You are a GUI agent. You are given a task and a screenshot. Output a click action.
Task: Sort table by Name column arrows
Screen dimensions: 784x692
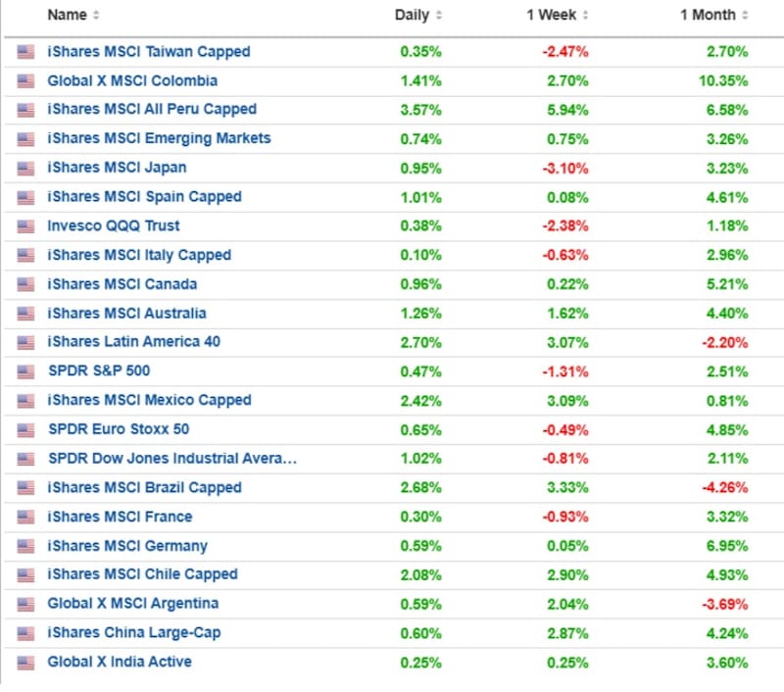coord(96,16)
